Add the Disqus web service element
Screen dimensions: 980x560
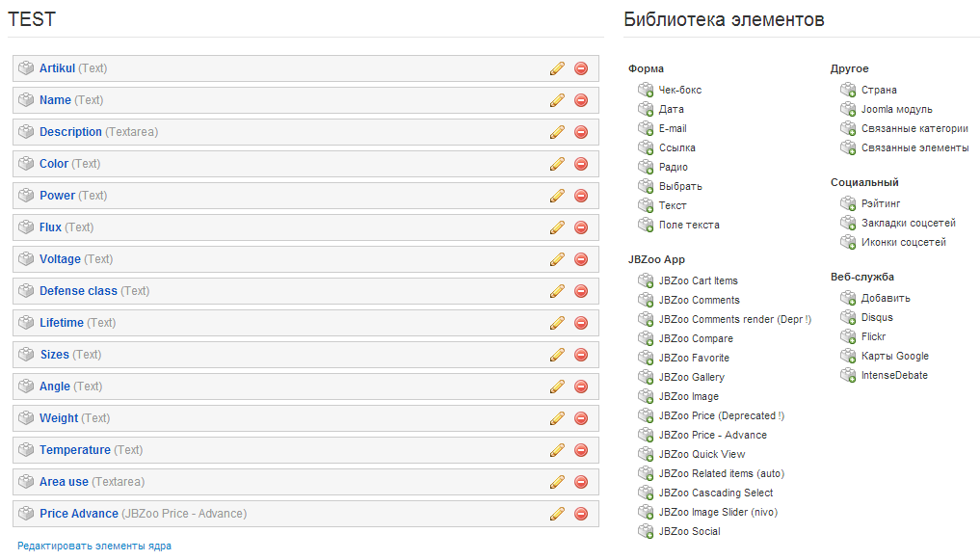[848, 317]
